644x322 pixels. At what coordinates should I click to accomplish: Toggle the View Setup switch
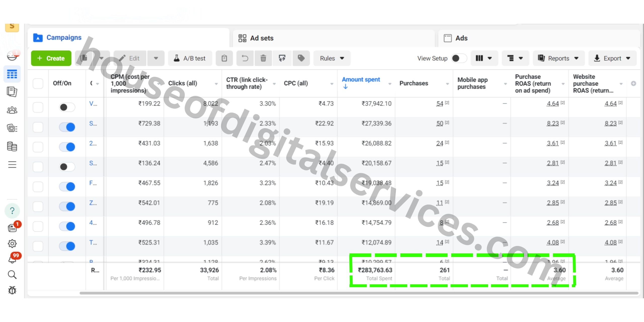click(x=459, y=58)
